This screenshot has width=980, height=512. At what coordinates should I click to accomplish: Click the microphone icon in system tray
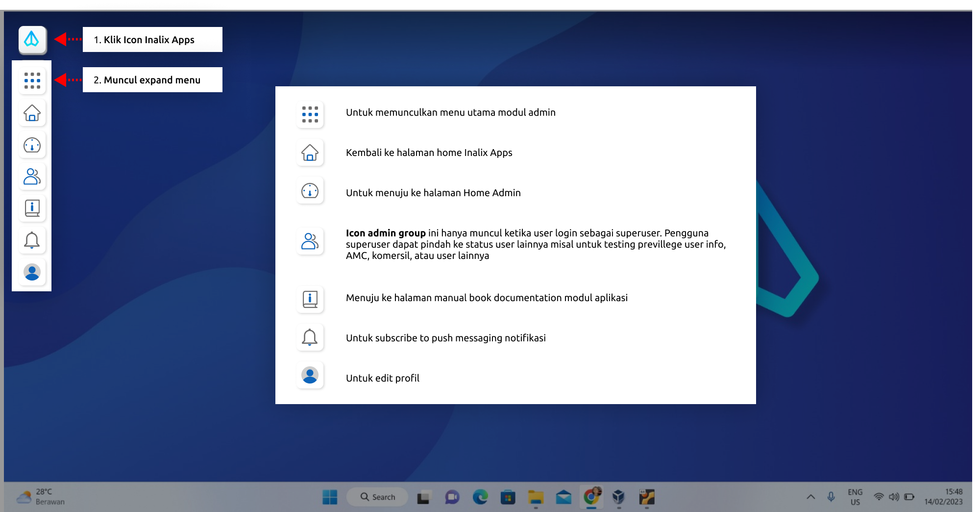click(x=831, y=497)
